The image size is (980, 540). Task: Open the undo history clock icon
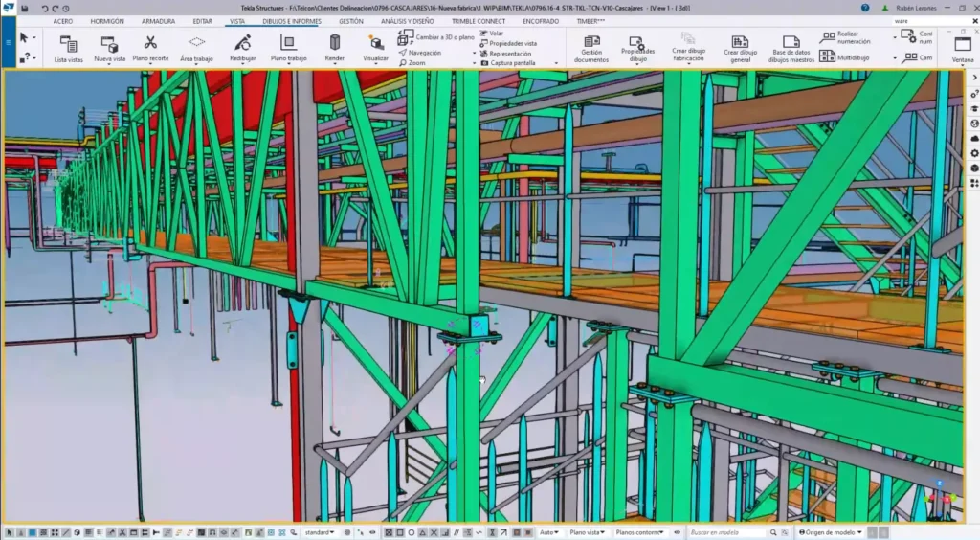(66, 9)
